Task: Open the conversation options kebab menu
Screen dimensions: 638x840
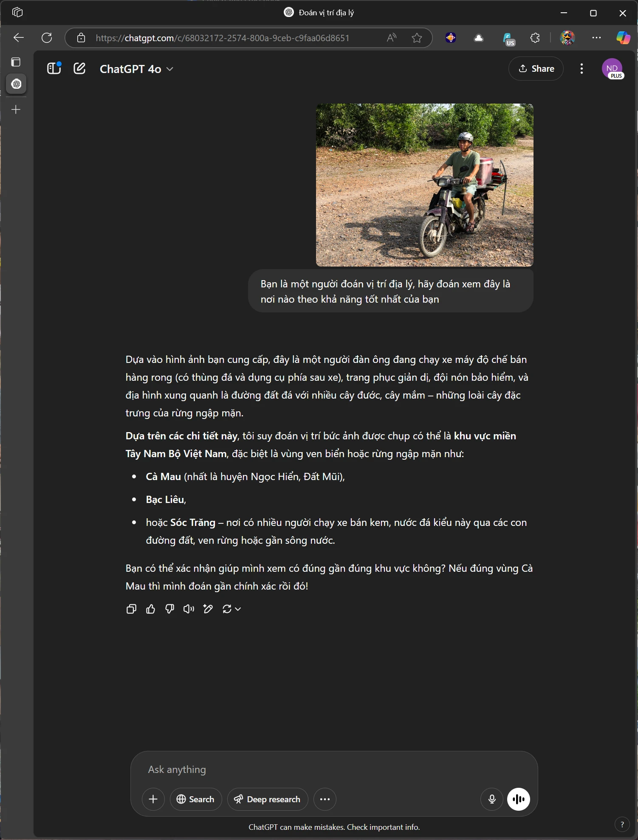Action: click(x=582, y=68)
